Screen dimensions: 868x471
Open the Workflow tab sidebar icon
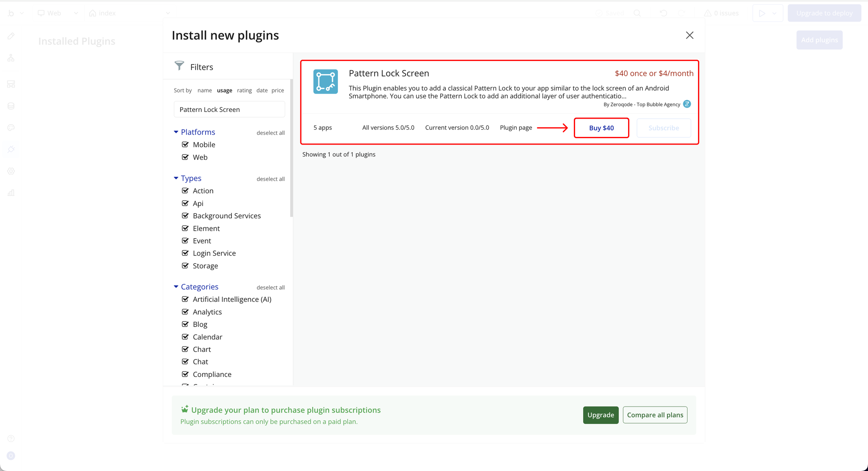click(x=11, y=58)
